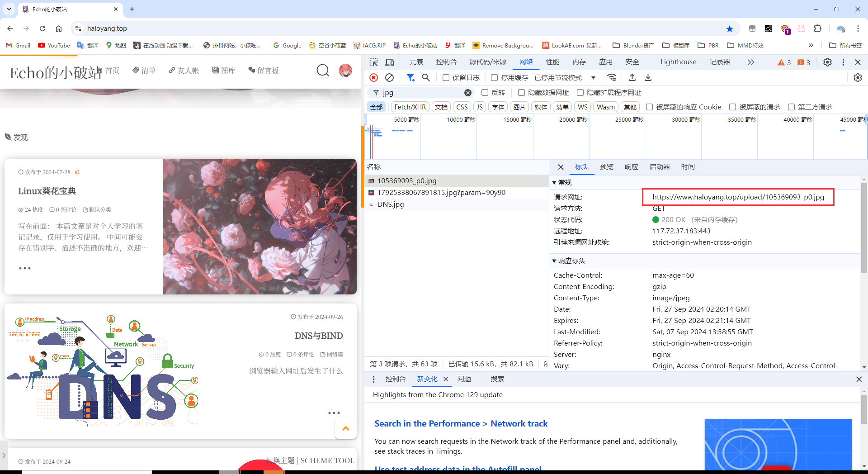
Task: Select request DNS.jpg in list
Action: [457, 204]
